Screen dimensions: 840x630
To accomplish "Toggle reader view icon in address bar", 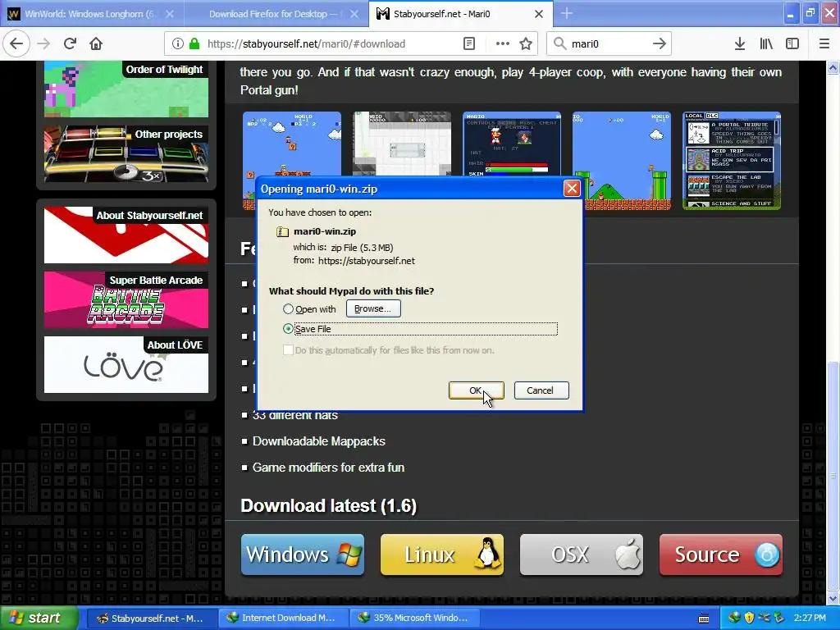I will tap(468, 44).
